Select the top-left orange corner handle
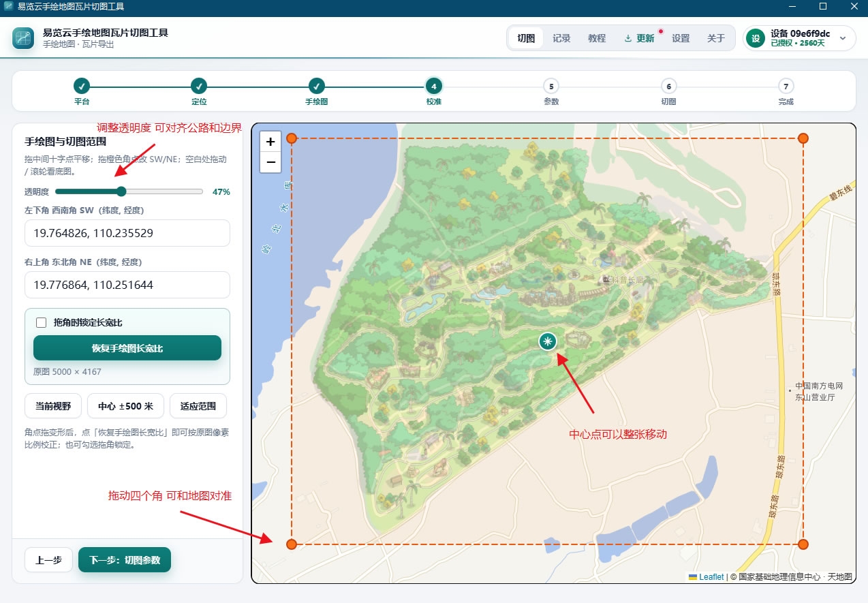 tap(292, 138)
